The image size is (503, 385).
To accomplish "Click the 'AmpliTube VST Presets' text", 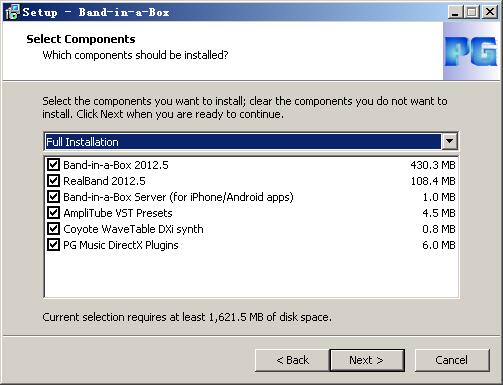I will click(x=118, y=213).
